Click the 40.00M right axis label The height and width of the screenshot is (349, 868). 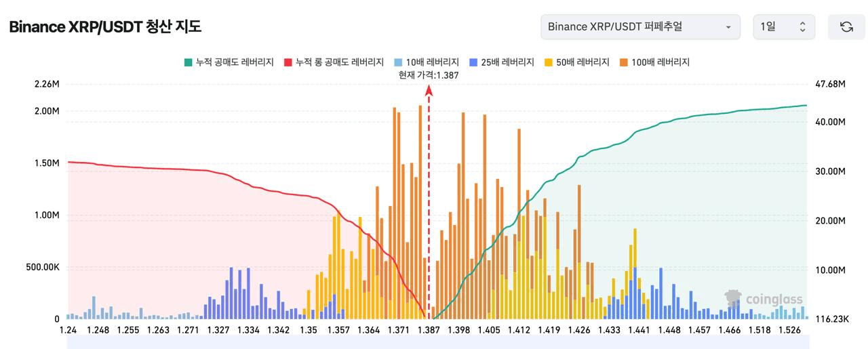(x=830, y=122)
